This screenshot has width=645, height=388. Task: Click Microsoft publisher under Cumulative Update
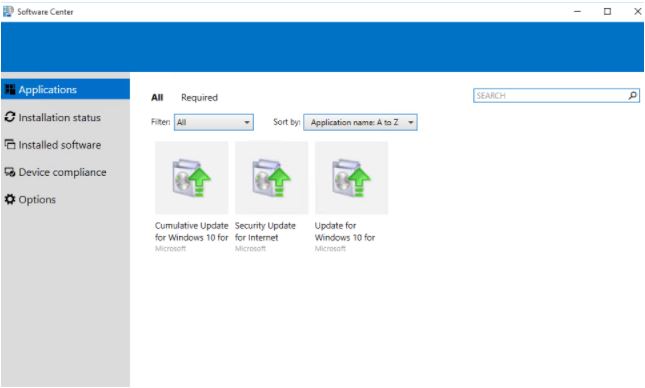[170, 249]
